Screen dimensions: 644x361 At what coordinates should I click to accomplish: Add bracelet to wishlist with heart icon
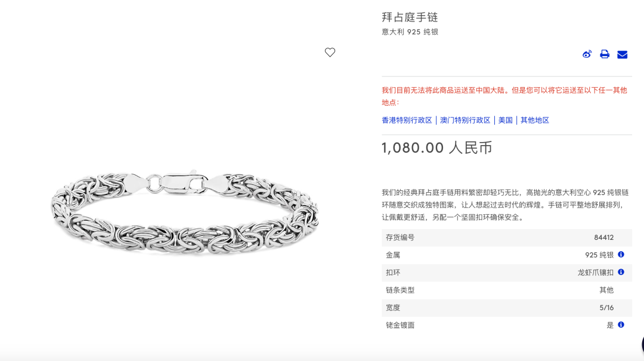tap(330, 53)
